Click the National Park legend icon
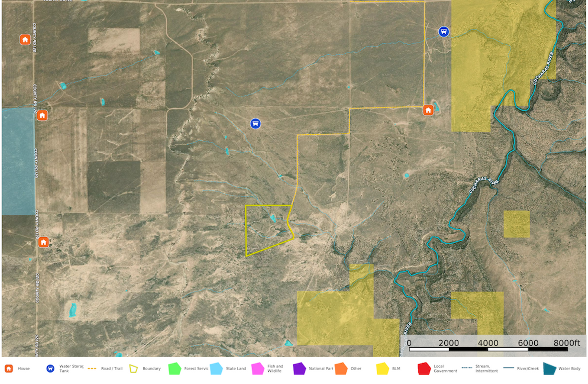The height and width of the screenshot is (384, 588). (x=299, y=369)
